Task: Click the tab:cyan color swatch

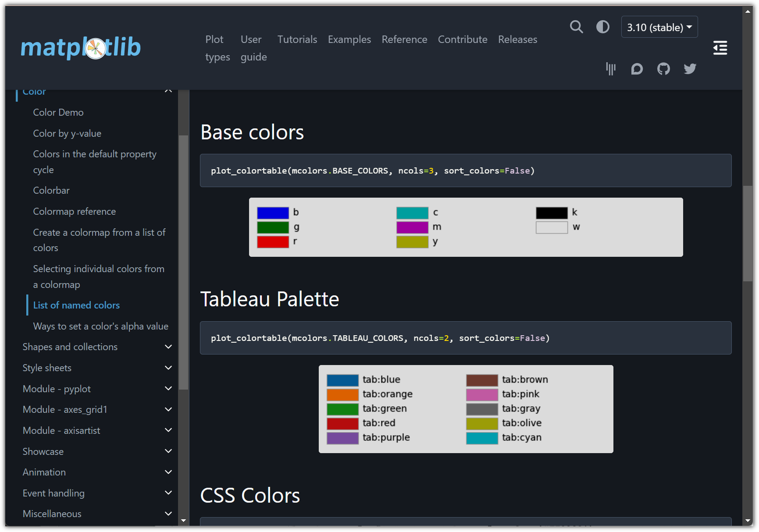Action: pos(482,438)
